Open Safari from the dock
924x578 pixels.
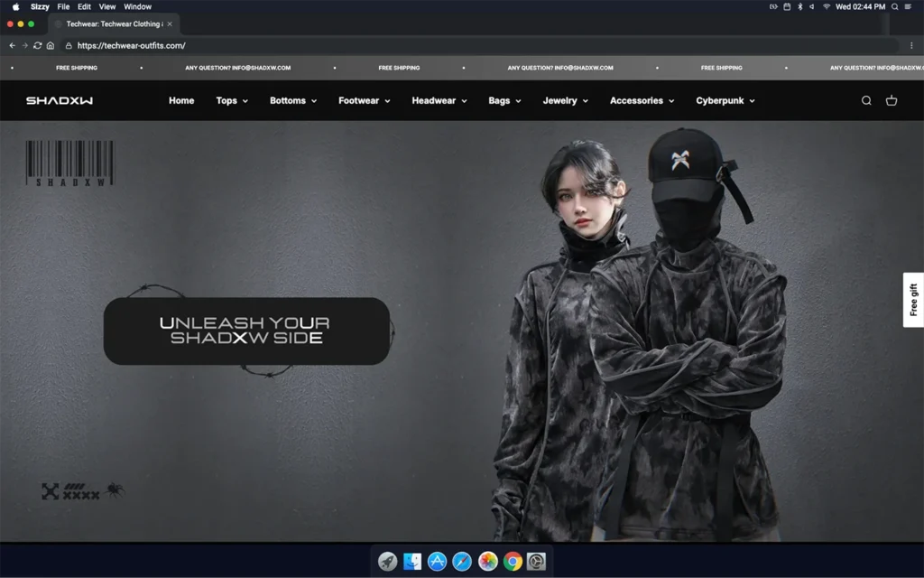click(462, 562)
